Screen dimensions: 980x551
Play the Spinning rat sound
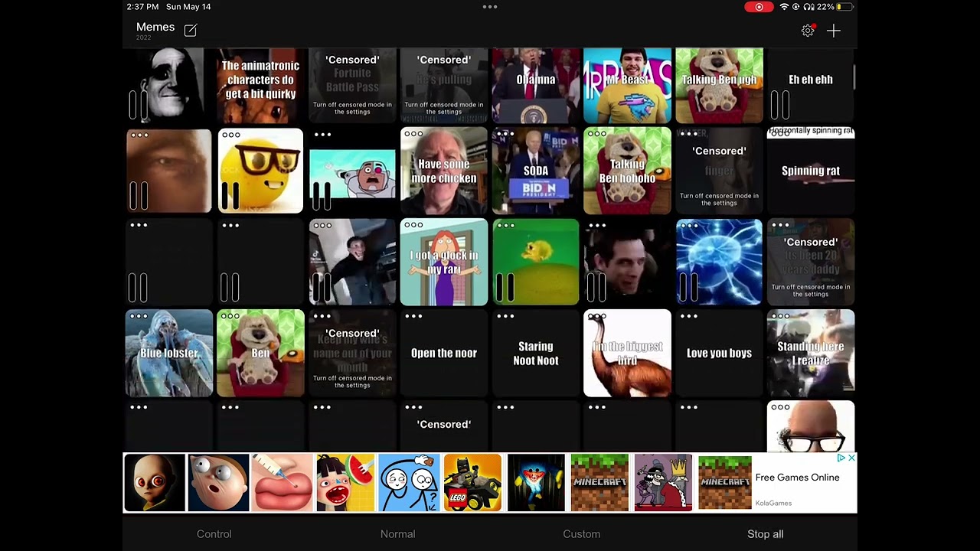pyautogui.click(x=811, y=171)
